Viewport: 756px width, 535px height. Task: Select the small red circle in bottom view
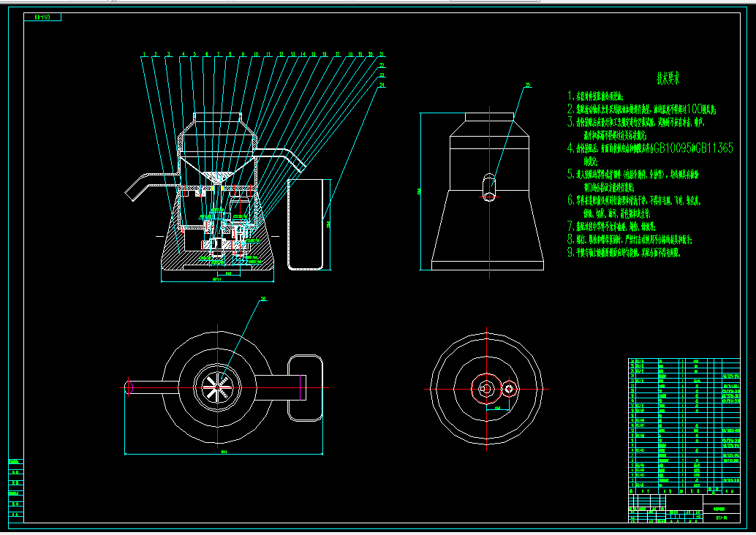(x=509, y=389)
